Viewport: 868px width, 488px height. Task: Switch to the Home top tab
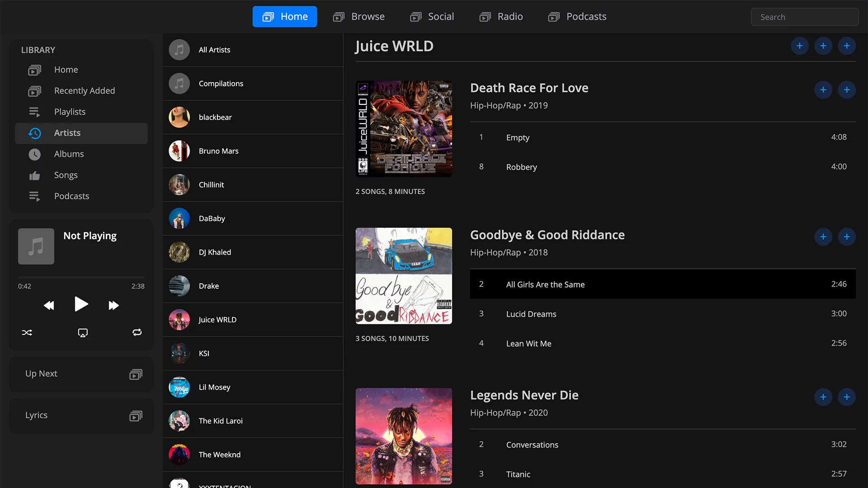click(x=285, y=17)
